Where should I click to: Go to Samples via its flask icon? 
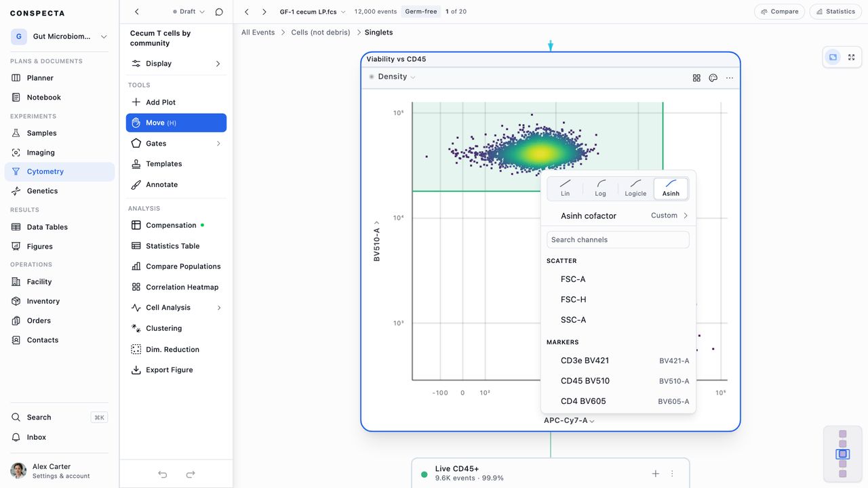[x=16, y=134]
